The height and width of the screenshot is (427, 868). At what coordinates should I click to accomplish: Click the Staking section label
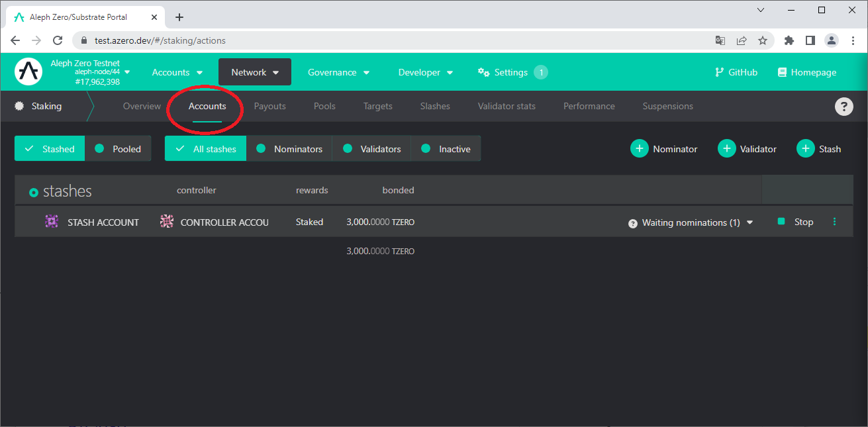click(46, 106)
